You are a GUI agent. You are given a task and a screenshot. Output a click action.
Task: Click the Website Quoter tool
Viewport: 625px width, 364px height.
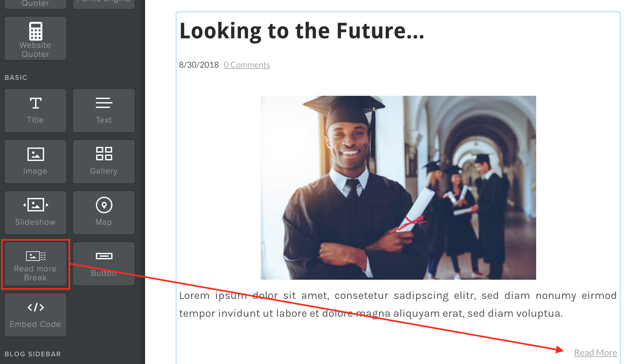point(35,39)
